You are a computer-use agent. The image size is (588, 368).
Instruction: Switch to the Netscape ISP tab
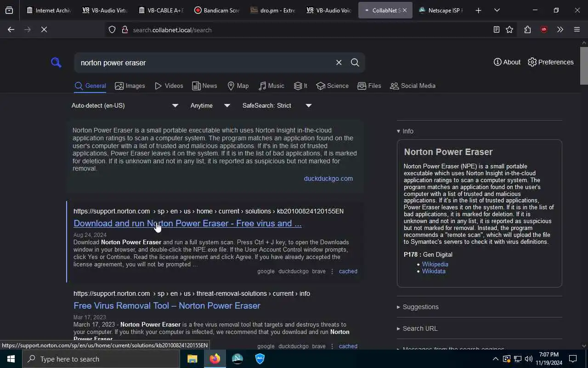pos(441,10)
